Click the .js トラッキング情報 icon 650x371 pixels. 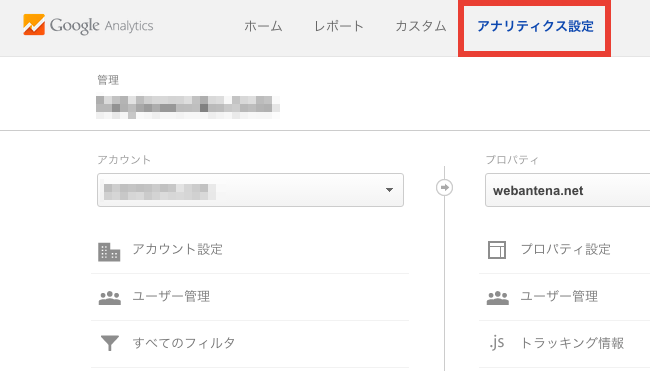[x=497, y=342]
